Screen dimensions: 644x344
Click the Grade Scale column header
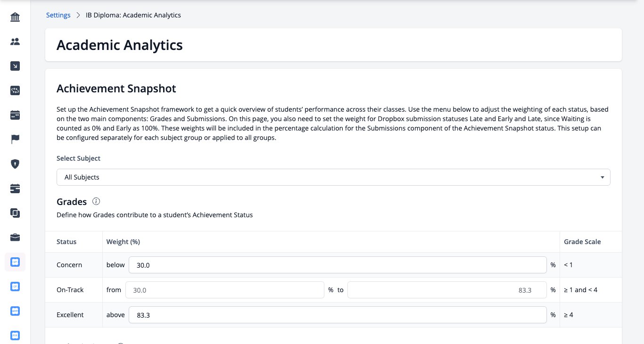(582, 242)
